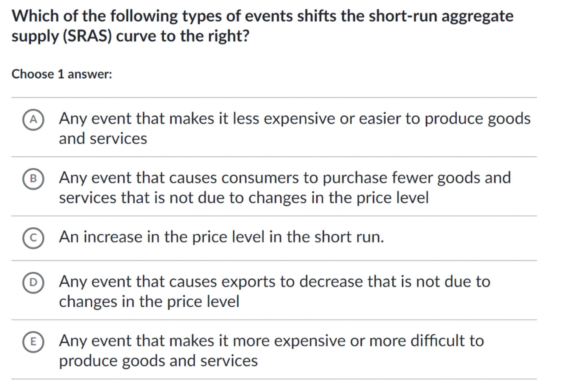Click the SRAS question heading
Screen dimensions: 578x392
[262, 26]
